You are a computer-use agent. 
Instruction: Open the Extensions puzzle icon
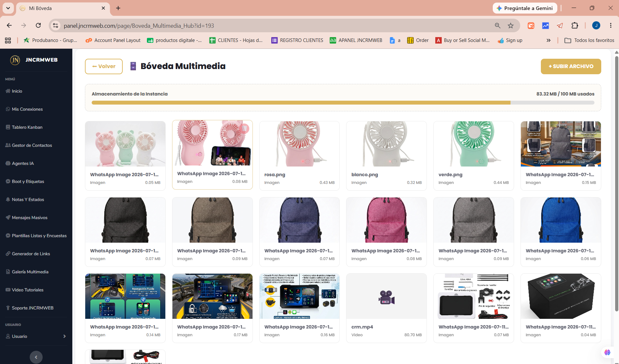pyautogui.click(x=575, y=25)
